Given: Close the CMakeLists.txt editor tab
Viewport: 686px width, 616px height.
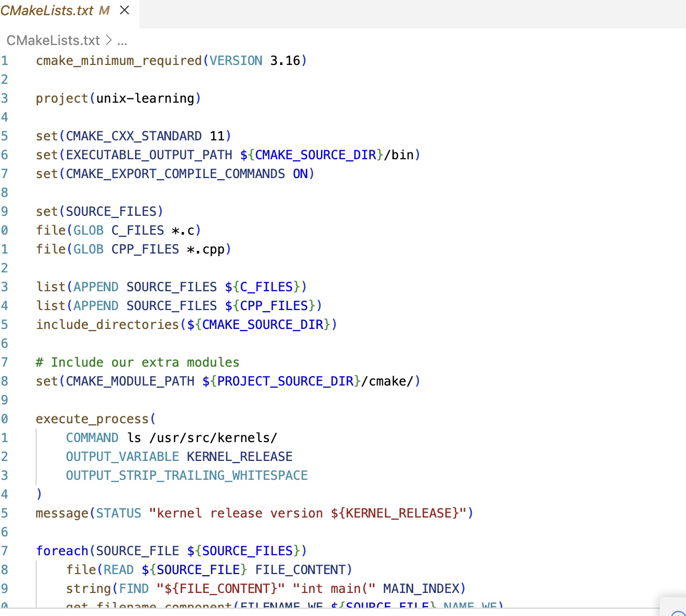Looking at the screenshot, I should [125, 10].
